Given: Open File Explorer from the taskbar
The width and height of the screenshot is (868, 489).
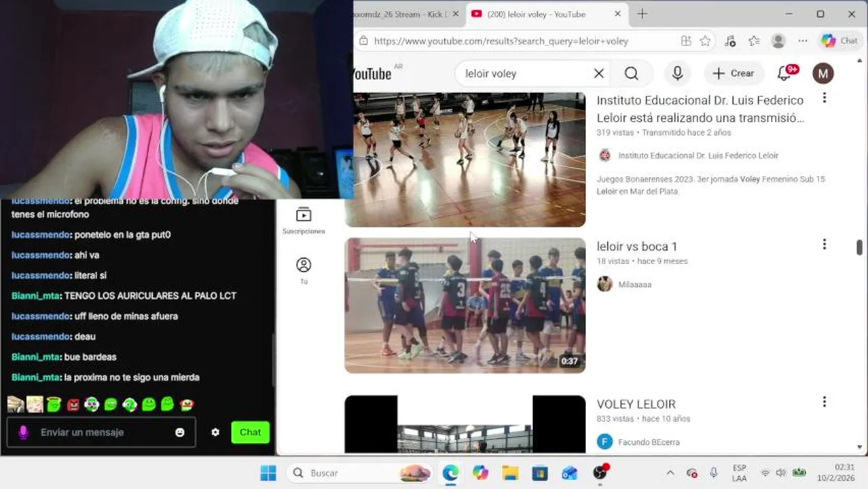Looking at the screenshot, I should pos(510,473).
